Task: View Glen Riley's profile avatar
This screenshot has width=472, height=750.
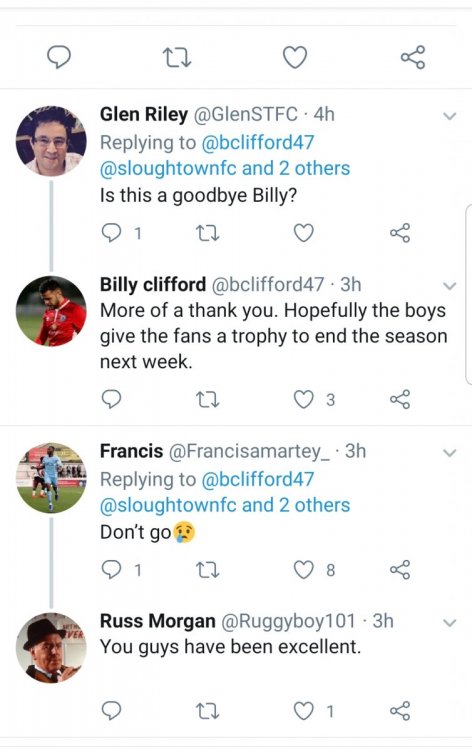Action: 51,141
